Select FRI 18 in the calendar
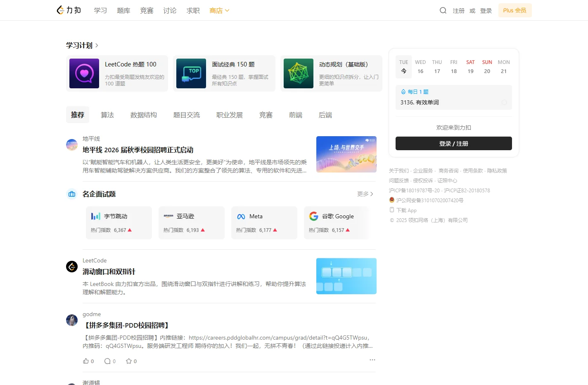 [454, 67]
